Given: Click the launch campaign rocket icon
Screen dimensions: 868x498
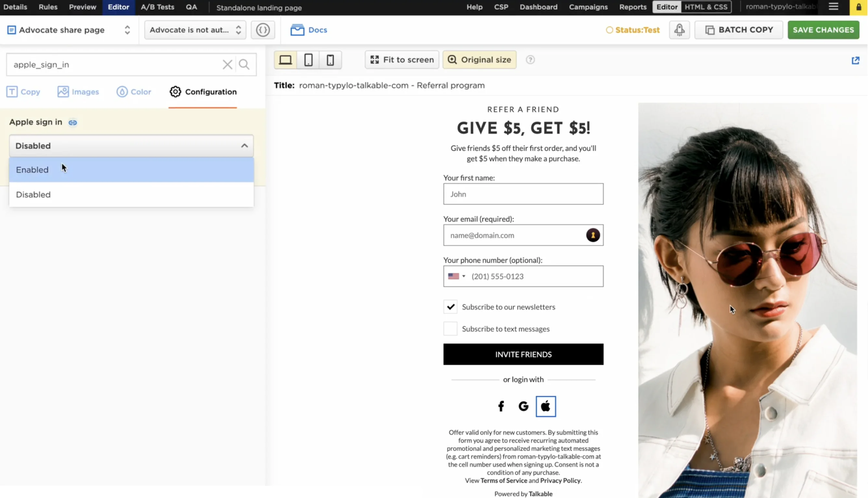Looking at the screenshot, I should tap(679, 30).
